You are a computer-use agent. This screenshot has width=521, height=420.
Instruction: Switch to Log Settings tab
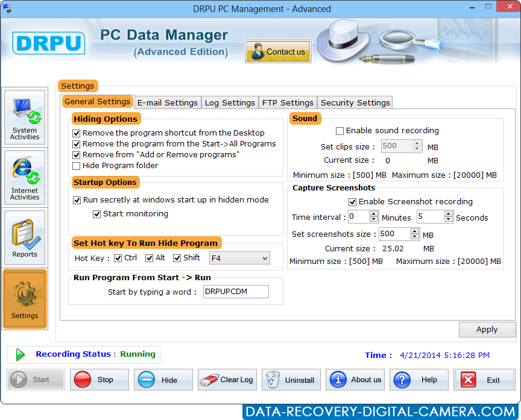(x=230, y=102)
